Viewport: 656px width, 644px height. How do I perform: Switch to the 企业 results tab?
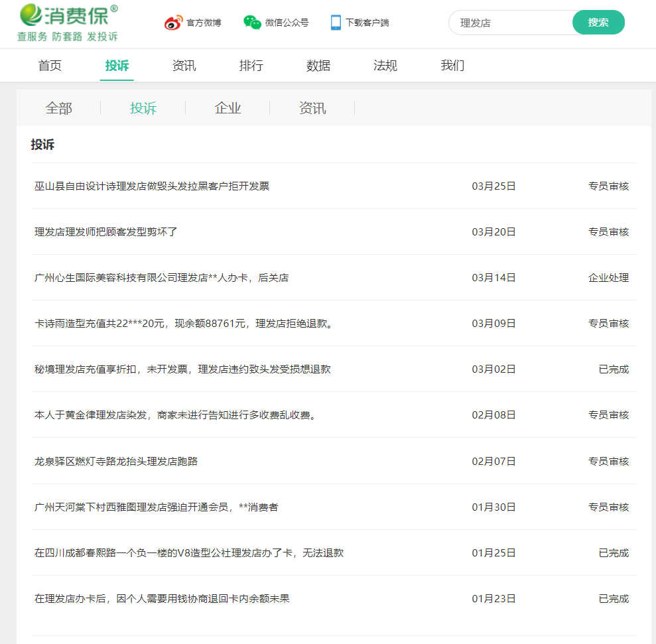(x=228, y=108)
